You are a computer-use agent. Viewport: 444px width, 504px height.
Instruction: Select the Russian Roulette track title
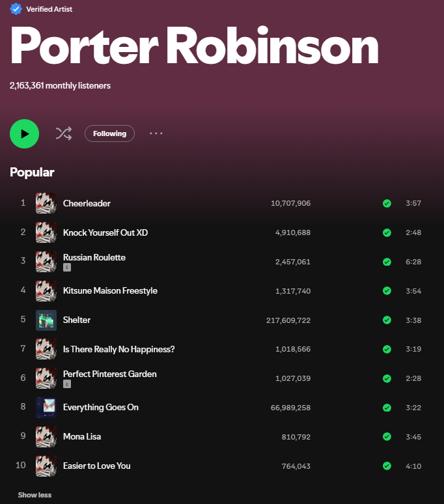[x=94, y=257]
